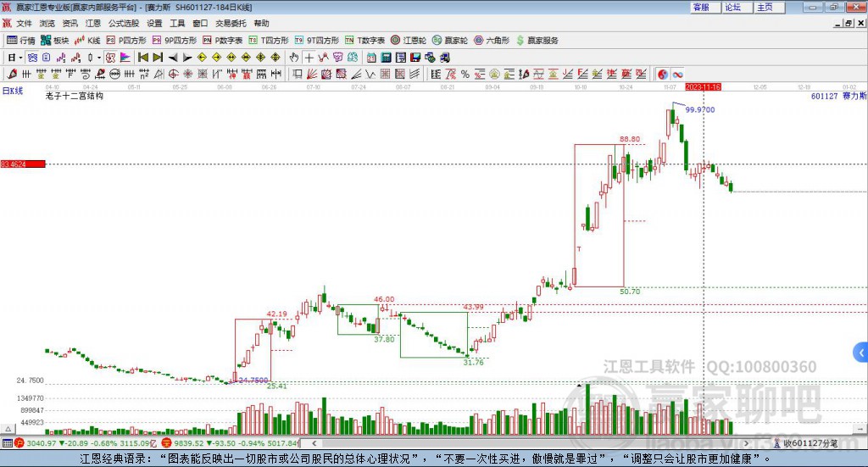Click the 主页 button
The image size is (868, 467).
[x=769, y=7]
